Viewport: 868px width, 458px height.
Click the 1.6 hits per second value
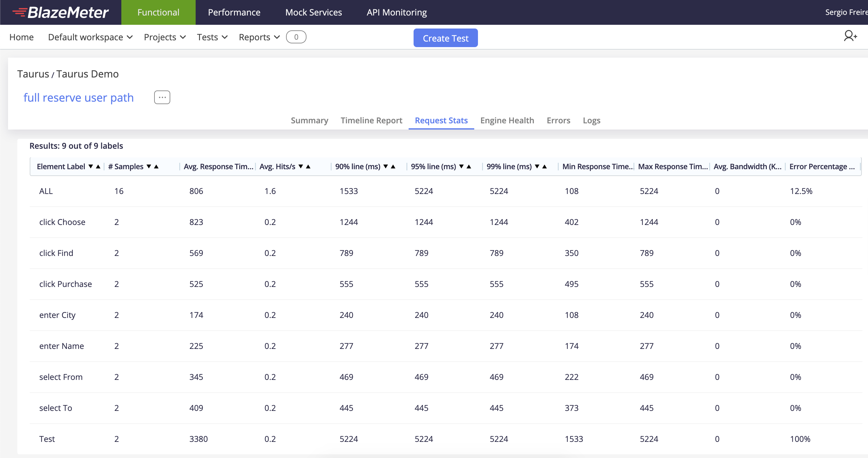pos(270,191)
